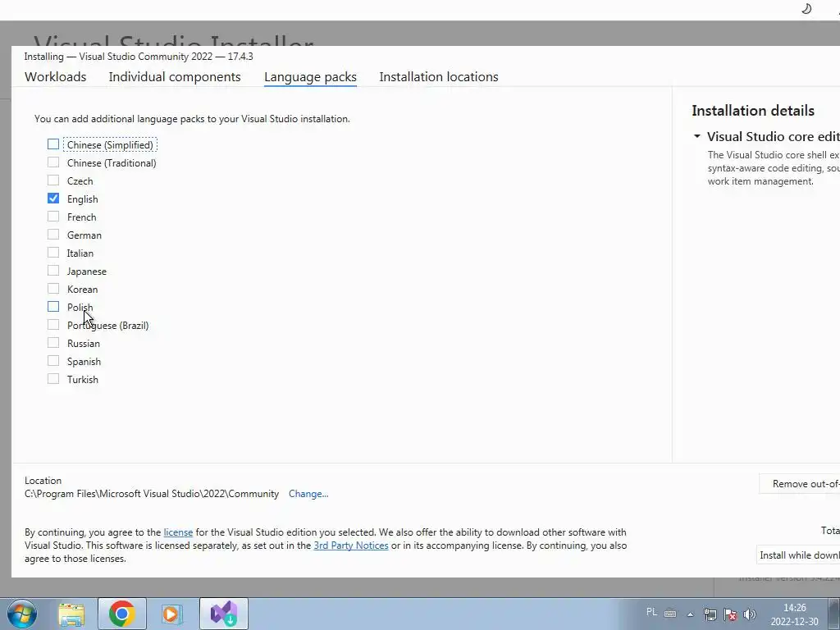
Task: Check the Korean language pack
Action: (x=53, y=289)
